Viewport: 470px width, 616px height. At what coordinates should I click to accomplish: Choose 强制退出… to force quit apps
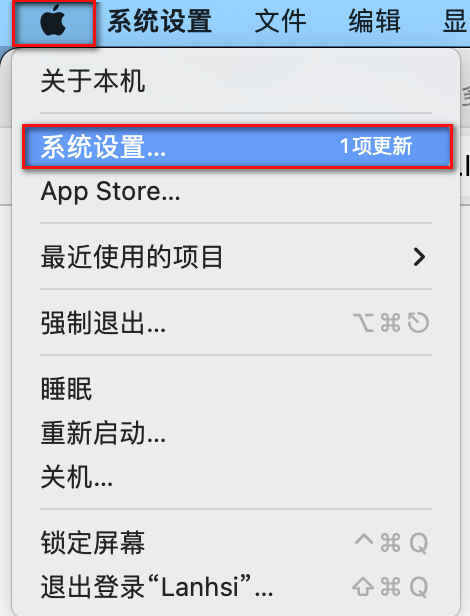click(x=236, y=323)
